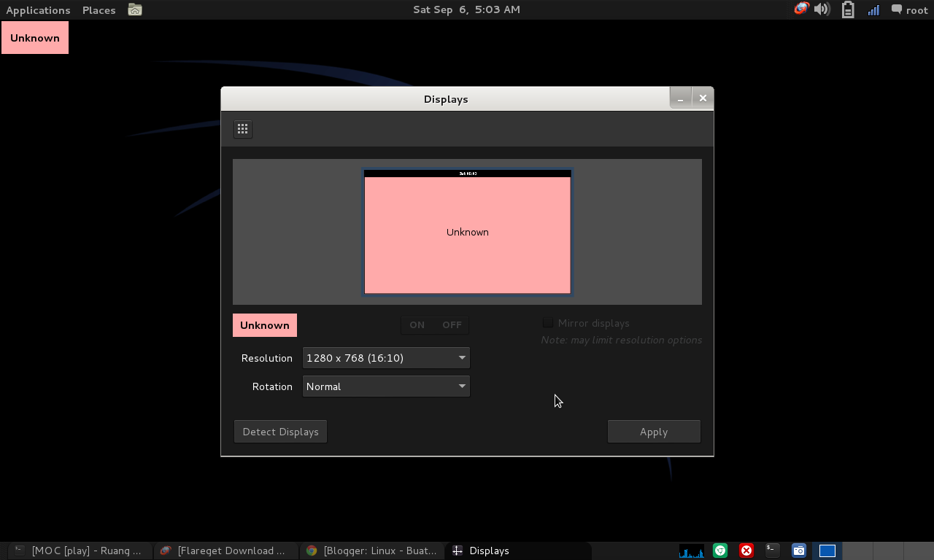This screenshot has width=934, height=560.
Task: Enable the Mirror displays checkbox
Action: pyautogui.click(x=548, y=323)
